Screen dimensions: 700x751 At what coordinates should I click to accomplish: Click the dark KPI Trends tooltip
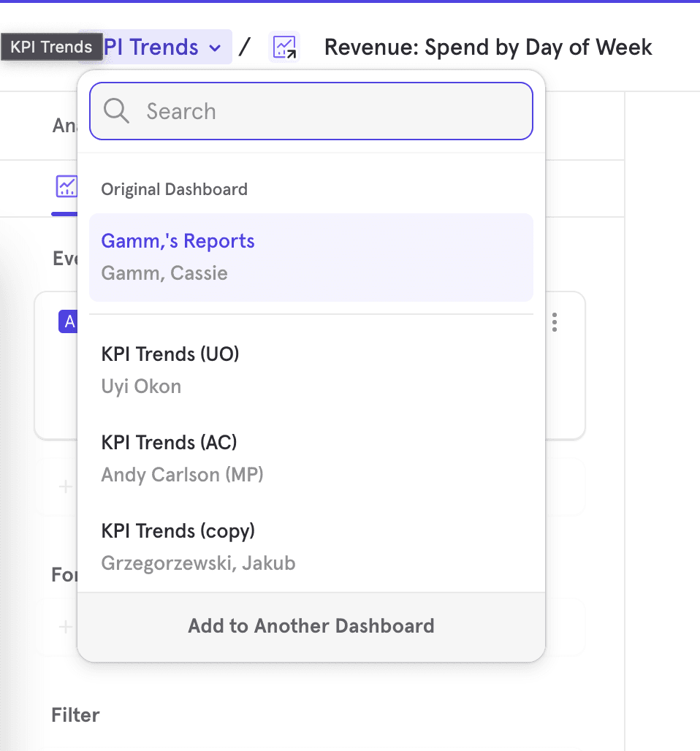tap(50, 47)
